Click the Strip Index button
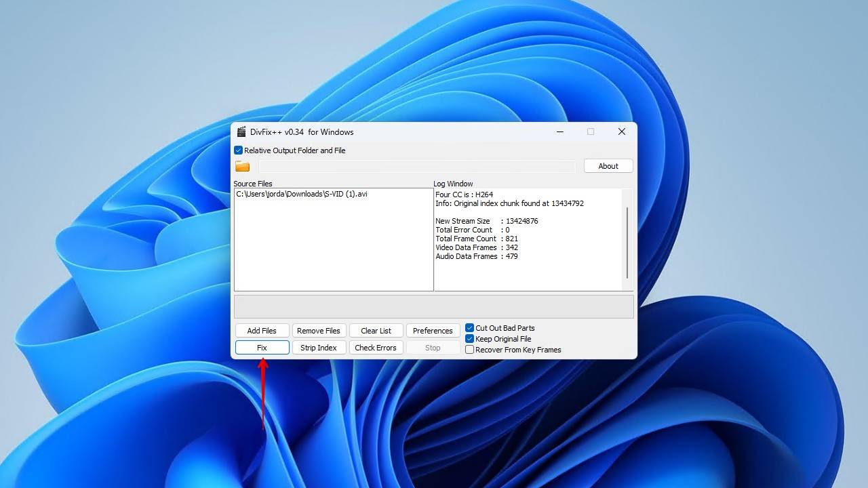Image resolution: width=868 pixels, height=488 pixels. [x=318, y=348]
